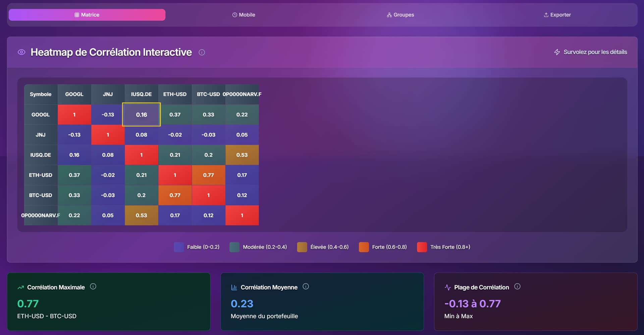The width and height of the screenshot is (644, 335).
Task: Open the Groupes tab
Action: [400, 15]
